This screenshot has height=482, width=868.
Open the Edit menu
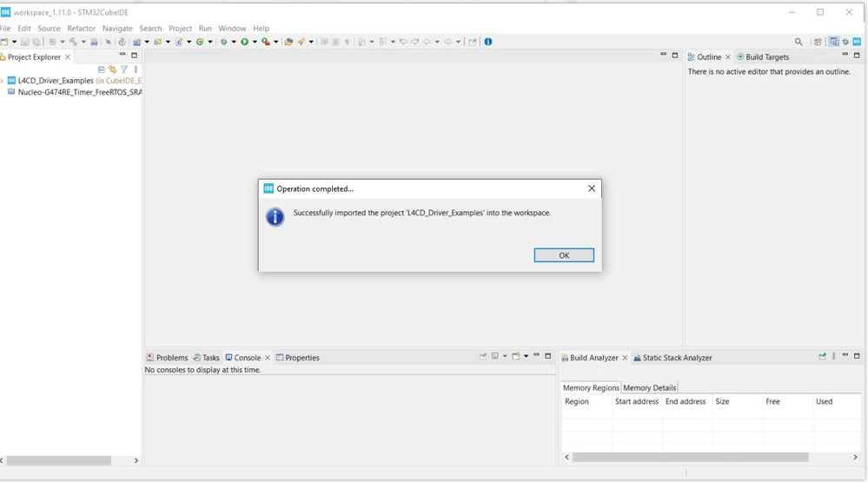[23, 28]
